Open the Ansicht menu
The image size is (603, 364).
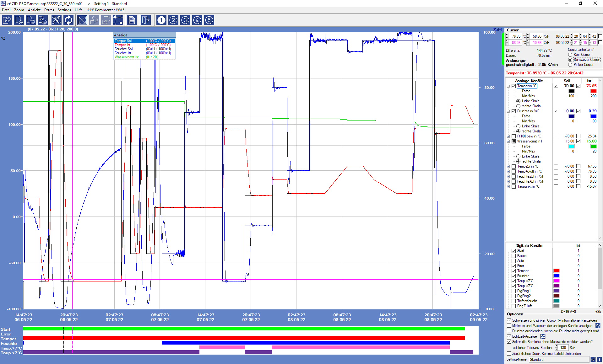point(34,10)
